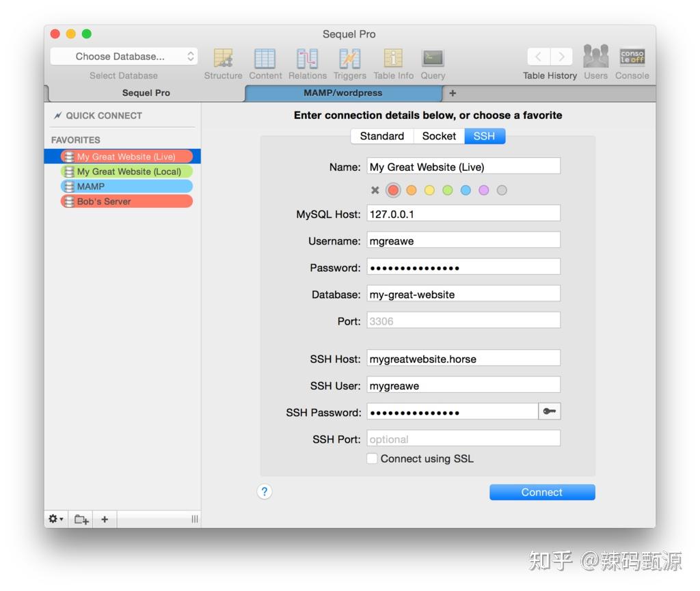
Task: Click the Name input field
Action: coord(463,166)
